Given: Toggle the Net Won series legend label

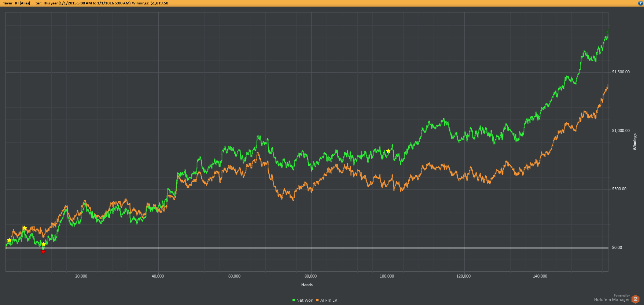Looking at the screenshot, I should tap(305, 301).
